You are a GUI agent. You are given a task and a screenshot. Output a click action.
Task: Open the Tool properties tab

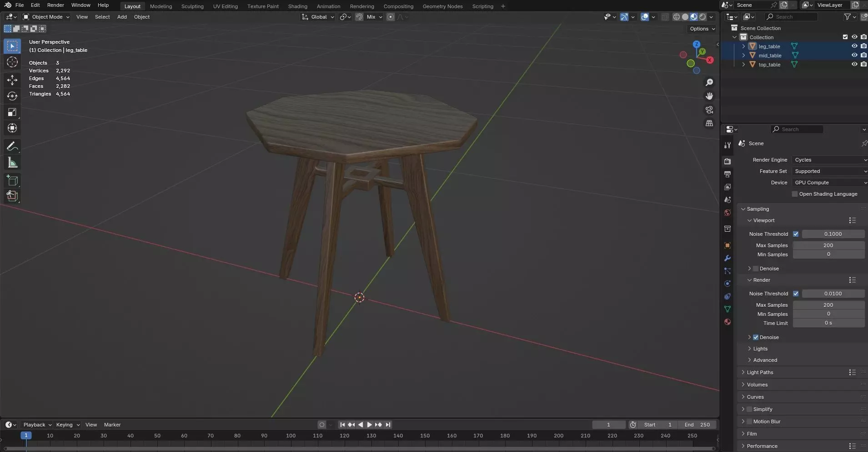(728, 145)
